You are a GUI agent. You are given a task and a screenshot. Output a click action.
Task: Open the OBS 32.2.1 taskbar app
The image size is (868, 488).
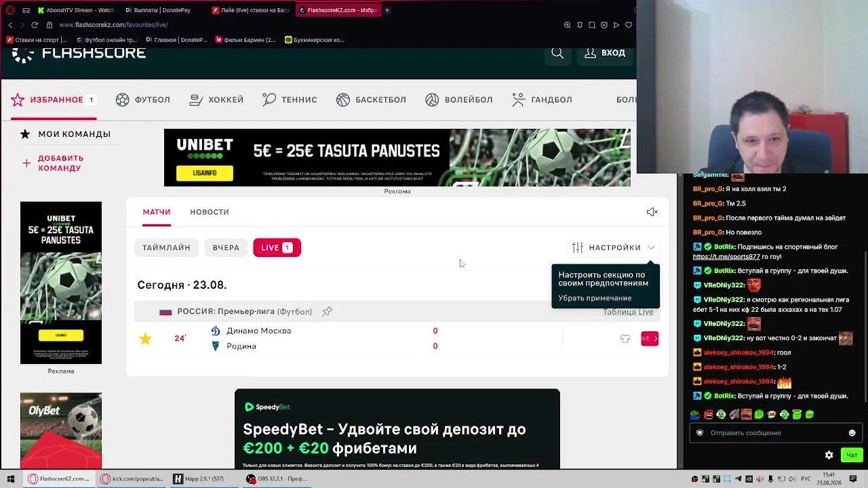tap(277, 479)
